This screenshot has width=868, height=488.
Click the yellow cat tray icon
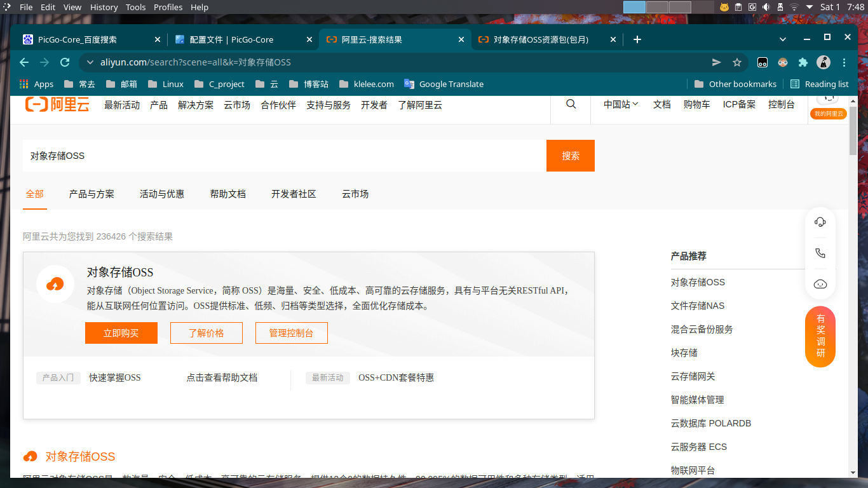click(x=724, y=7)
